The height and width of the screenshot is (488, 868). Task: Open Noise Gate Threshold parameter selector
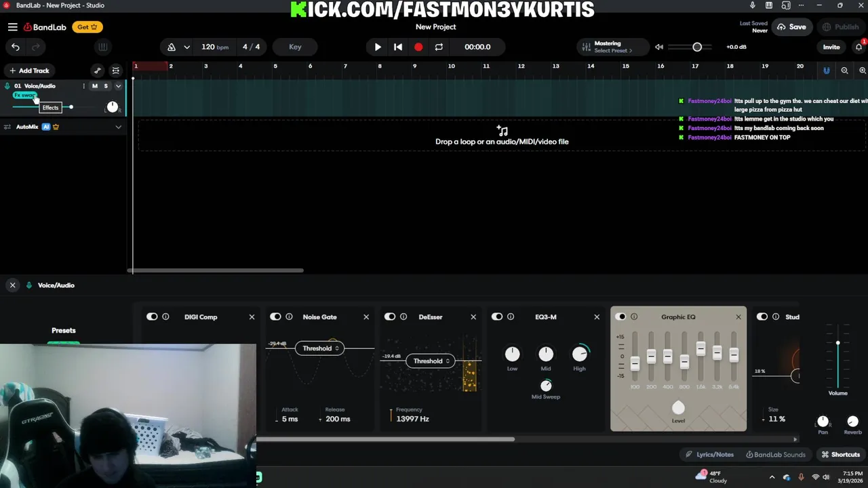pos(319,348)
